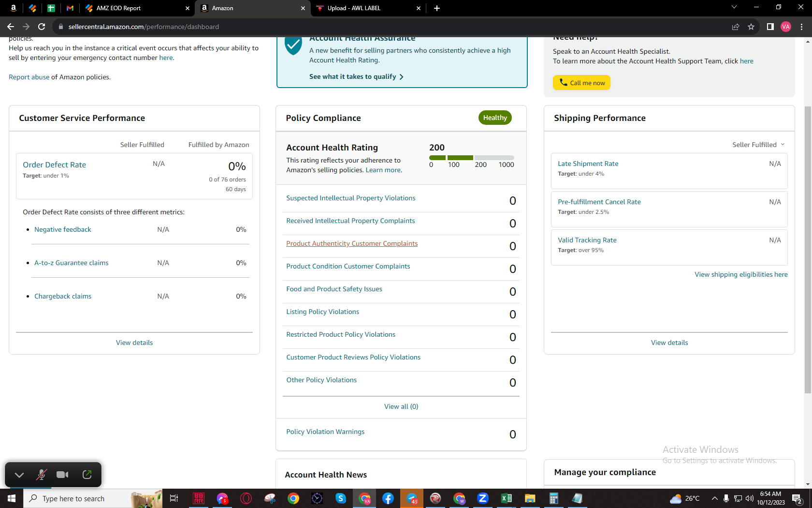
Task: Switch to the AMZ EOD Report tab
Action: (x=137, y=8)
